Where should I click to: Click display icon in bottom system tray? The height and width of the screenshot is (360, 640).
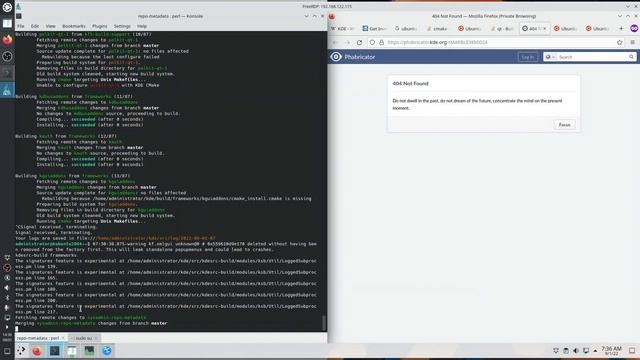click(x=586, y=351)
